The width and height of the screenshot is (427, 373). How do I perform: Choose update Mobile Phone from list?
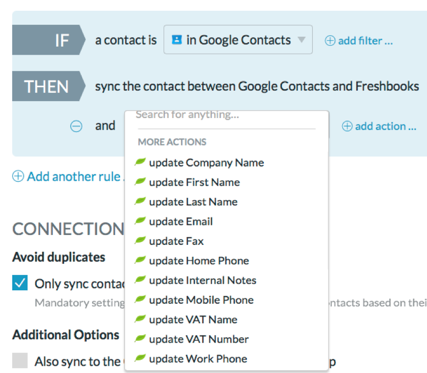[201, 300]
